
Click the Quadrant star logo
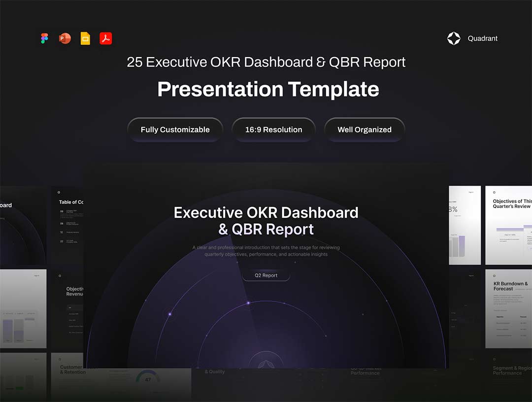click(454, 38)
